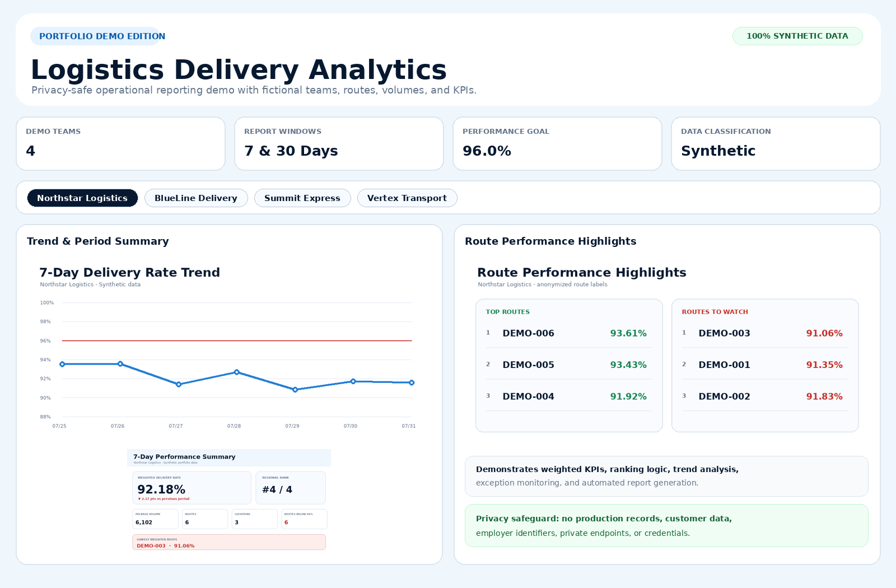Image resolution: width=896 pixels, height=588 pixels.
Task: Select top route DEMO-004
Action: 569,396
